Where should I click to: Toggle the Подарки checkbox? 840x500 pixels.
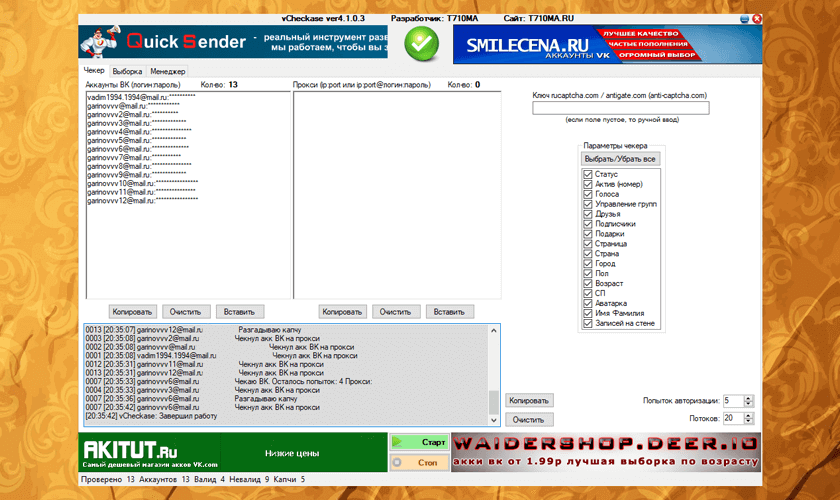588,234
